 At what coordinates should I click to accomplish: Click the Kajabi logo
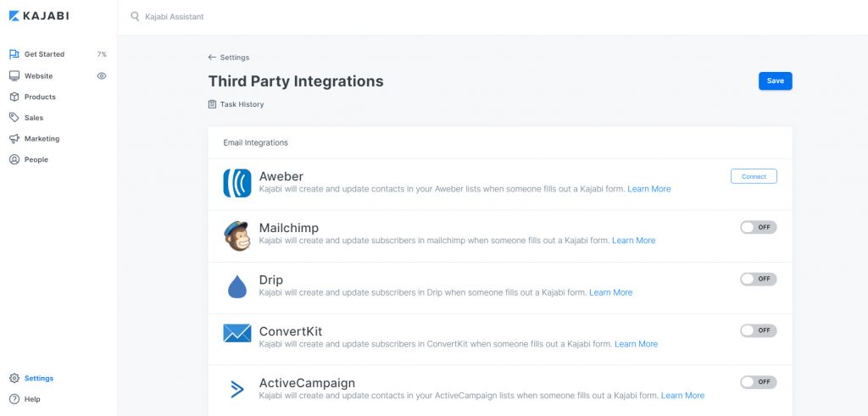point(39,16)
